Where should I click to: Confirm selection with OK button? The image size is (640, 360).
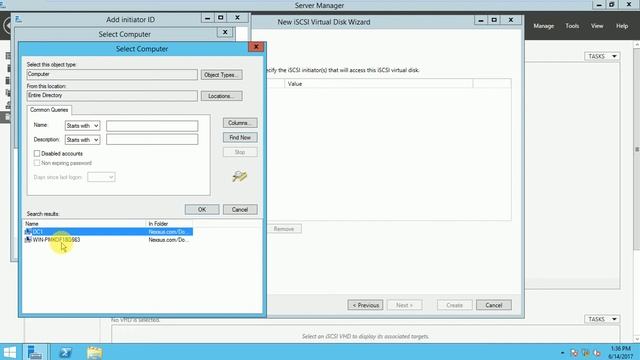click(x=202, y=209)
